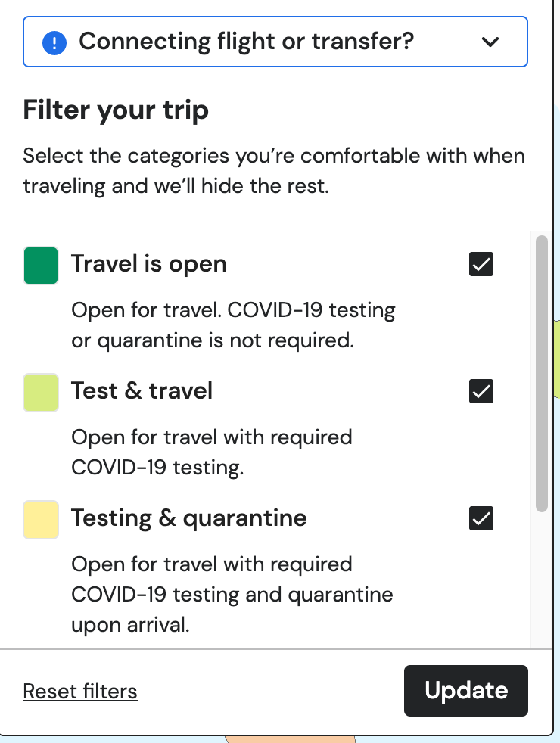Expand the Connecting flight chevron arrow
This screenshot has width=560, height=743.
(490, 42)
